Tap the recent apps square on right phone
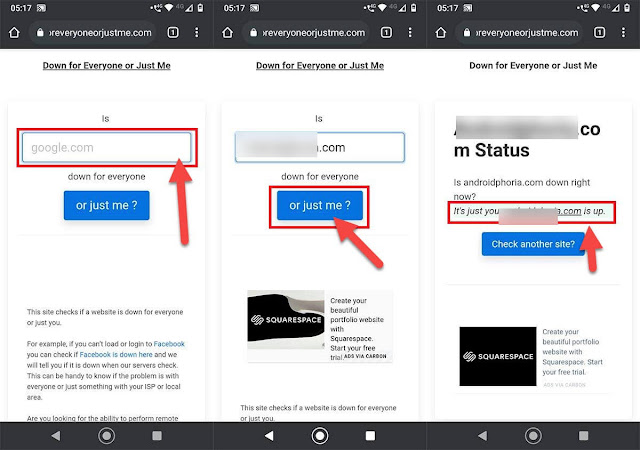Screen dimensions: 640x450 pyautogui.click(x=584, y=436)
